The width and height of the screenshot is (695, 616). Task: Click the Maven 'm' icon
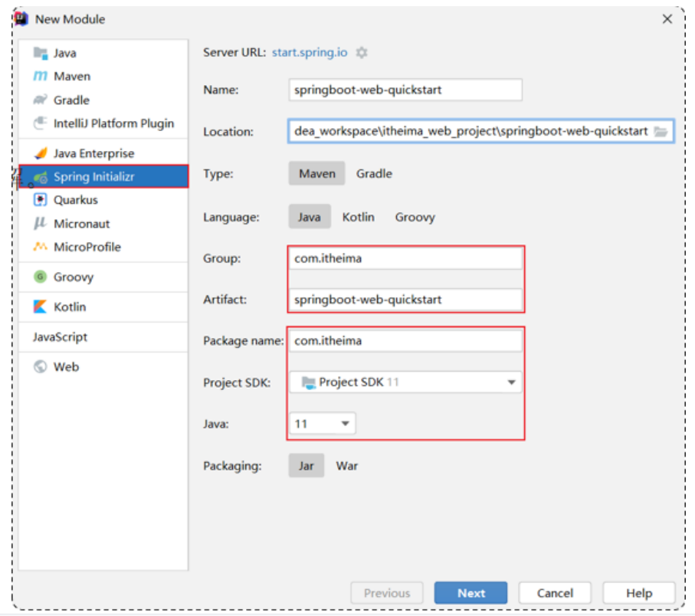(41, 76)
